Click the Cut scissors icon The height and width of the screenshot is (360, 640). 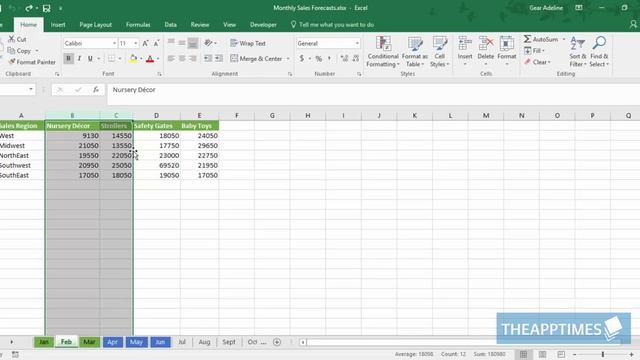(x=12, y=39)
